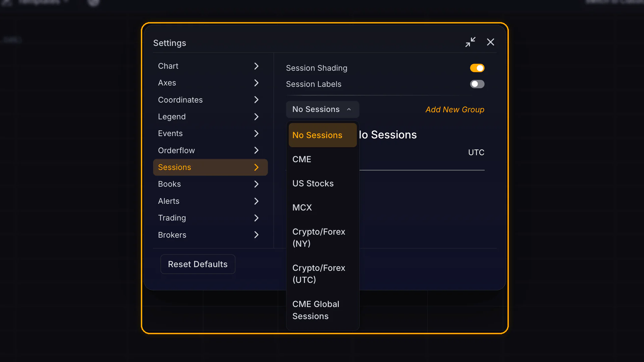Go to Coordinates settings
This screenshot has height=362, width=644.
point(210,100)
